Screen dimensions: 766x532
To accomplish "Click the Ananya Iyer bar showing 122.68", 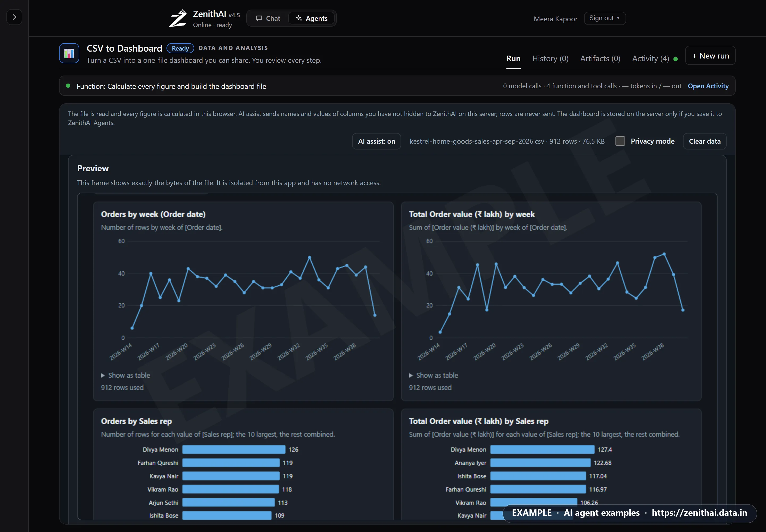I will [540, 463].
